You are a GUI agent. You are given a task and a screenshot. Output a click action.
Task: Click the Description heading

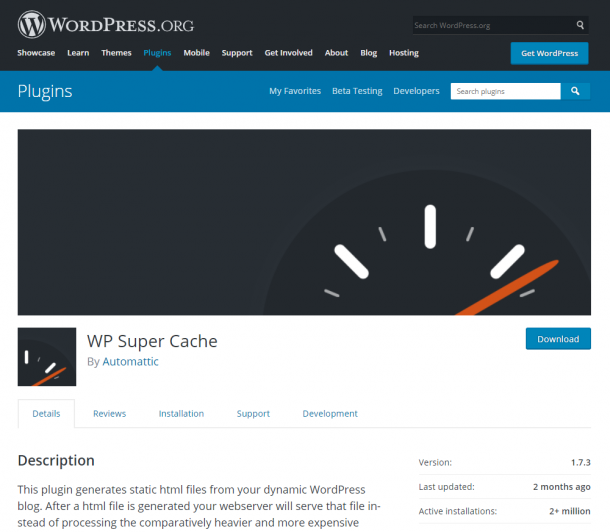coord(56,460)
